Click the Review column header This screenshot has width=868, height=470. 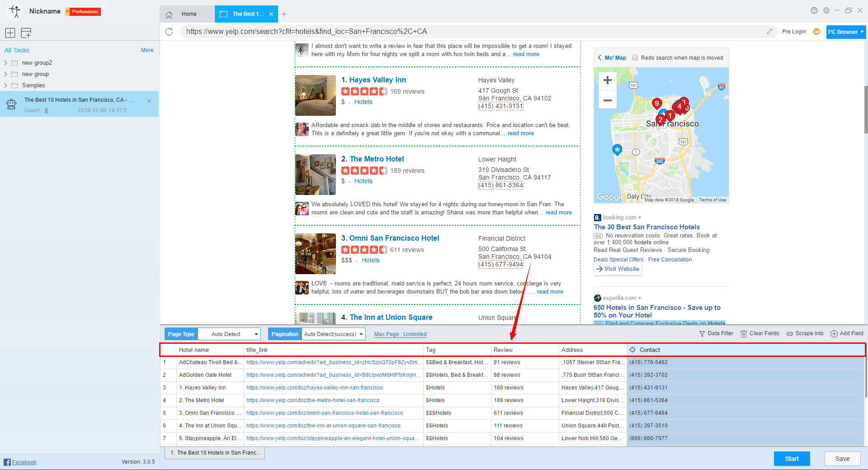click(x=525, y=350)
